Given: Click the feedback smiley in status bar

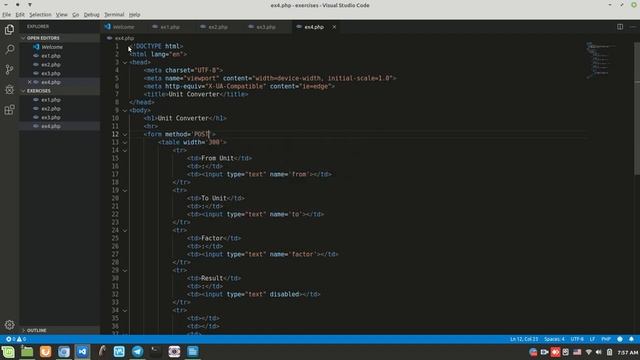Looking at the screenshot, I should tap(620, 339).
